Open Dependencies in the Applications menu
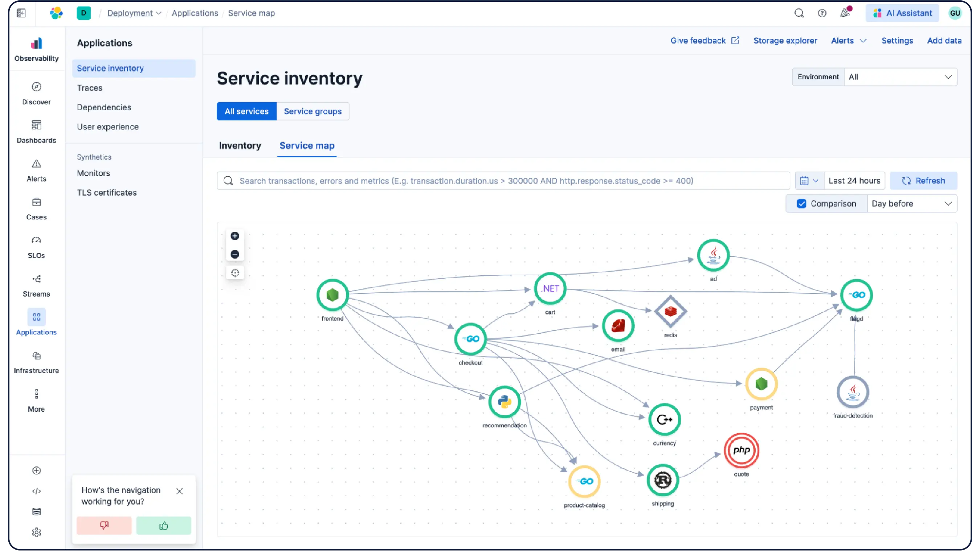 (x=104, y=107)
